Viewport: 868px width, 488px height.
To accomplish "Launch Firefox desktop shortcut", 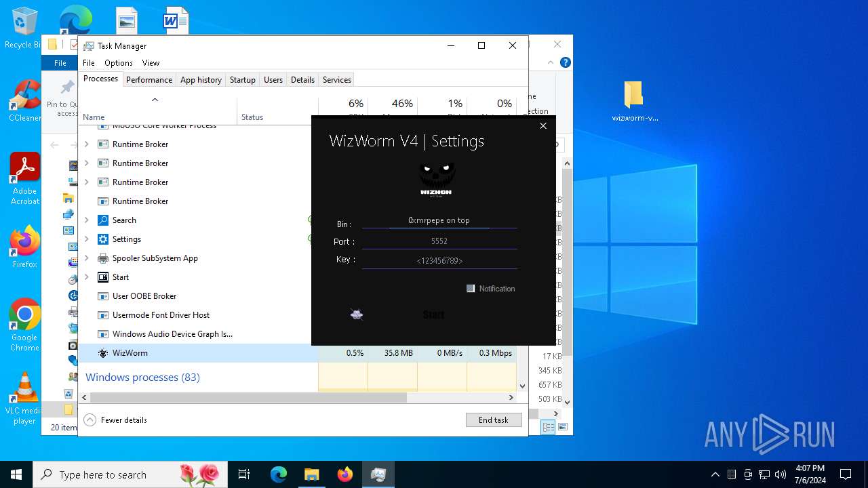I will 24,247.
